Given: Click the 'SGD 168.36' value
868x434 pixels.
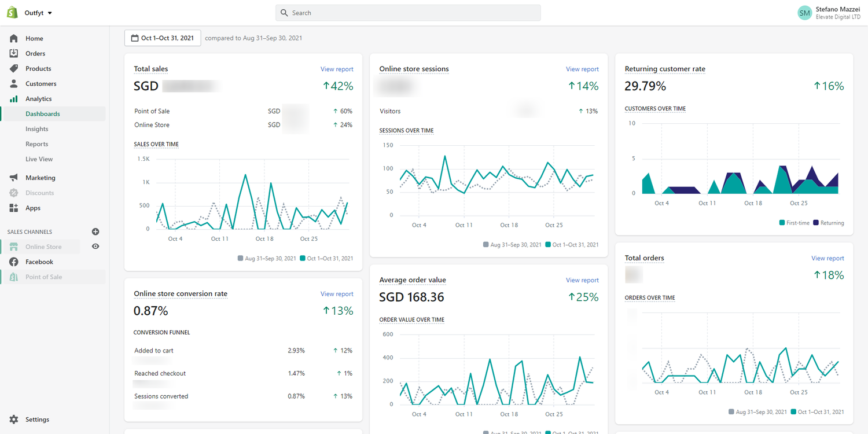Looking at the screenshot, I should 412,297.
